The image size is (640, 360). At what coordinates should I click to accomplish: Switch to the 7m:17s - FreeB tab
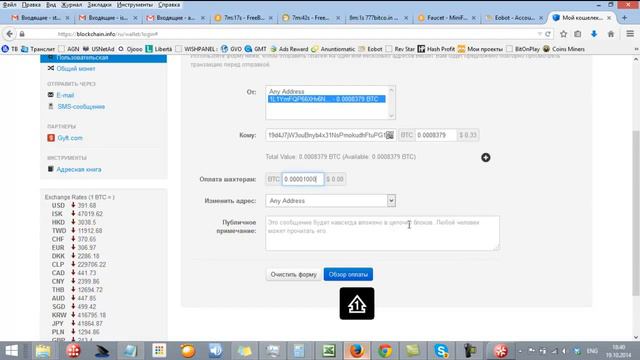(x=243, y=18)
